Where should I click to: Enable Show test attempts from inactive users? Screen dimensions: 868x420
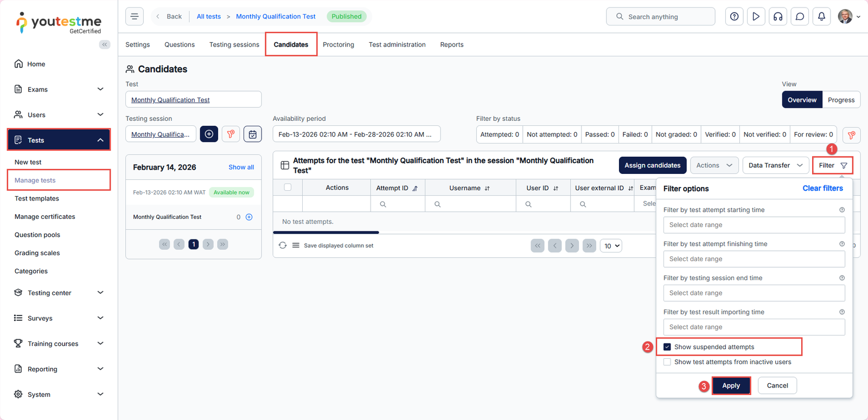click(x=667, y=362)
